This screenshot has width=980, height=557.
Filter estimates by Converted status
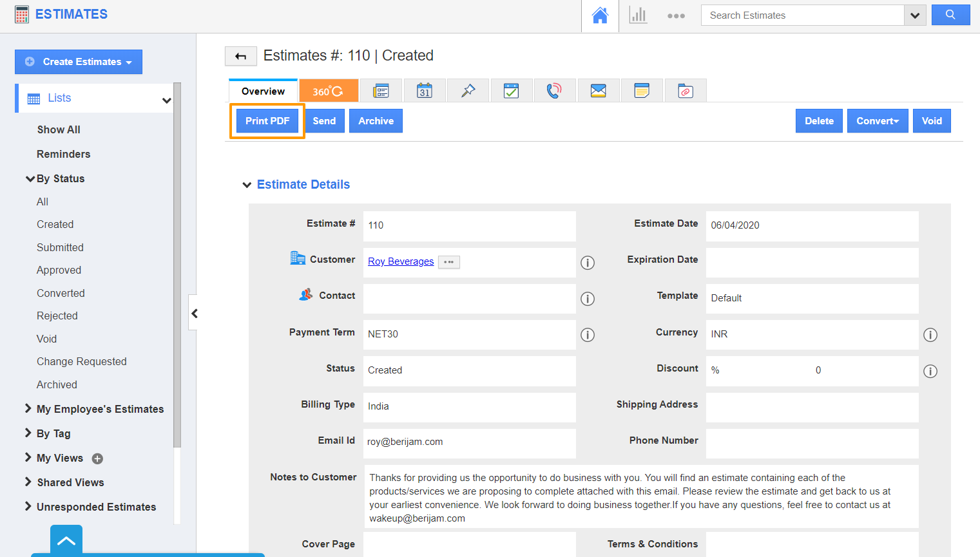coord(61,293)
